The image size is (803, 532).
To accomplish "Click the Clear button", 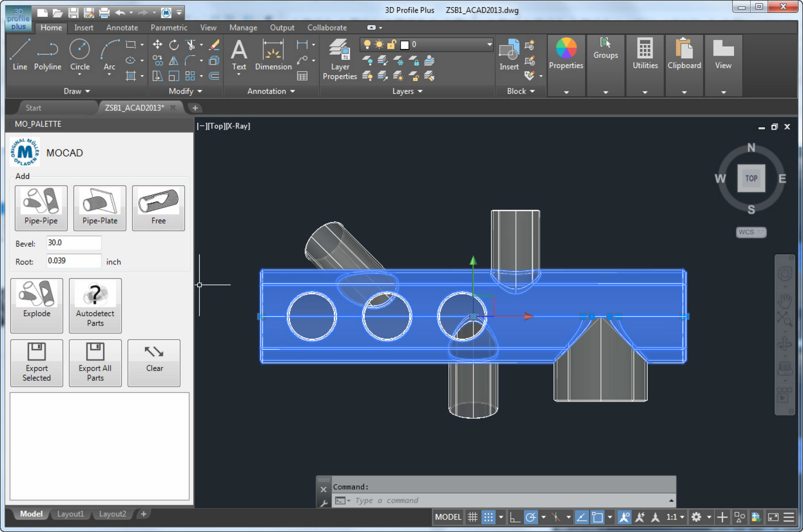I will 154,363.
